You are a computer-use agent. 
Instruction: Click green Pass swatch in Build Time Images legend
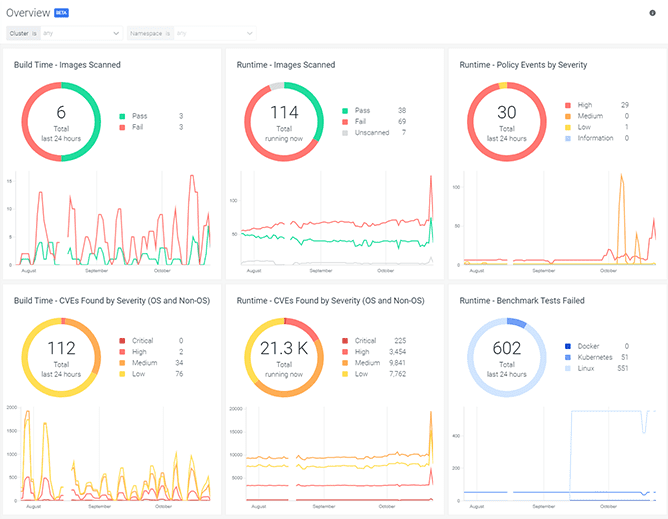point(122,116)
